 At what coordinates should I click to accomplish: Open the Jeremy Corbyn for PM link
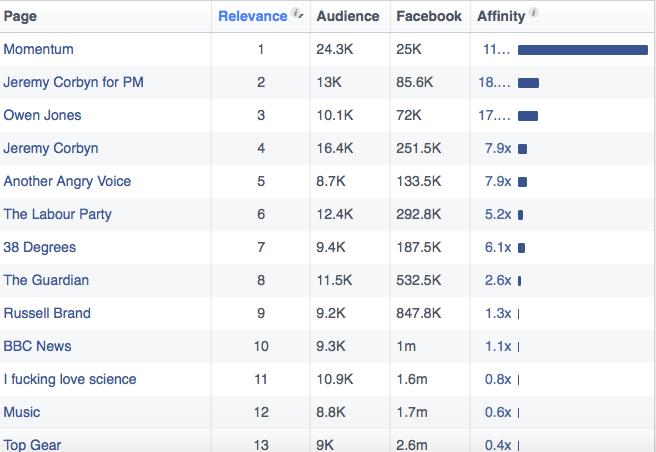coord(74,82)
